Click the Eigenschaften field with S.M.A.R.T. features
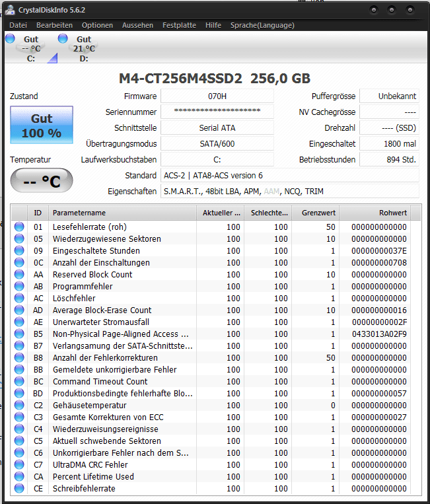 (x=290, y=192)
